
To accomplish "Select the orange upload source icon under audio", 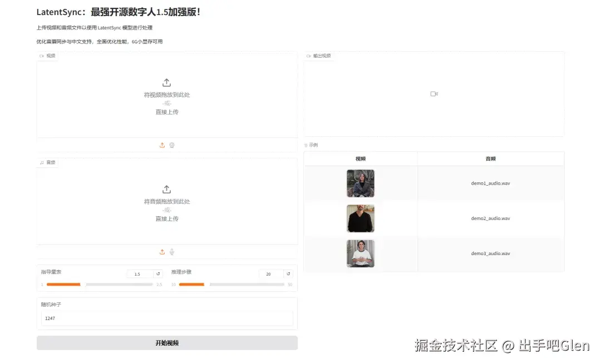I will (x=162, y=252).
